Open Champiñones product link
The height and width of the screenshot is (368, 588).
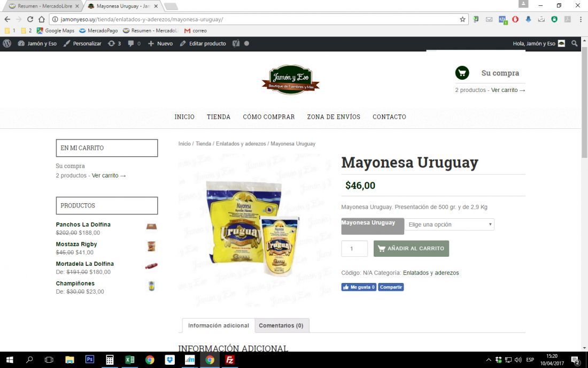tap(75, 283)
